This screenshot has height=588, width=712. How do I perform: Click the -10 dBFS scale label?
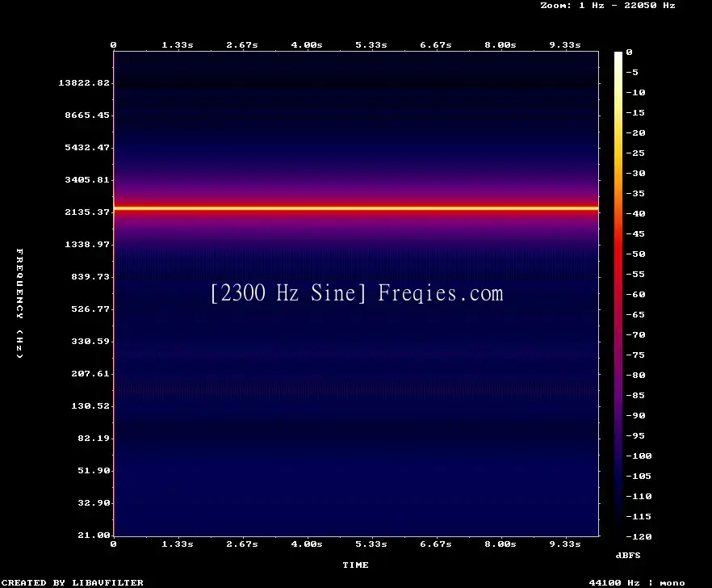tap(635, 92)
